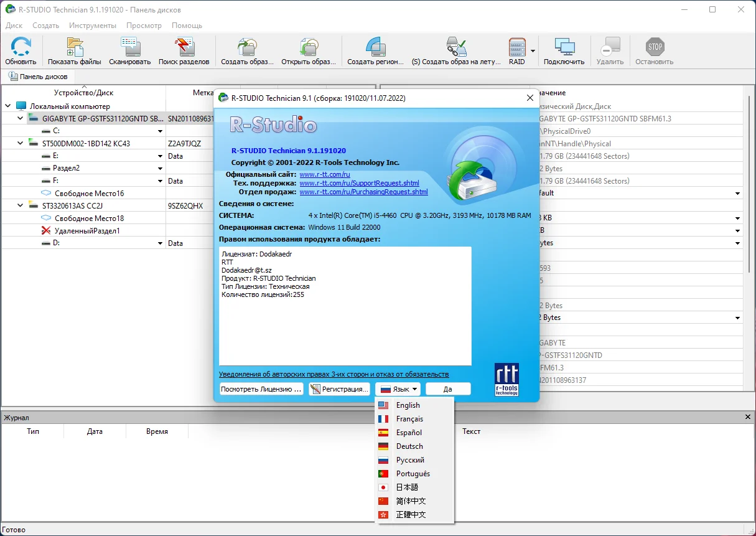Image resolution: width=756 pixels, height=536 pixels.
Task: Click the Локальный компьютер monitor icon
Action: 21,106
